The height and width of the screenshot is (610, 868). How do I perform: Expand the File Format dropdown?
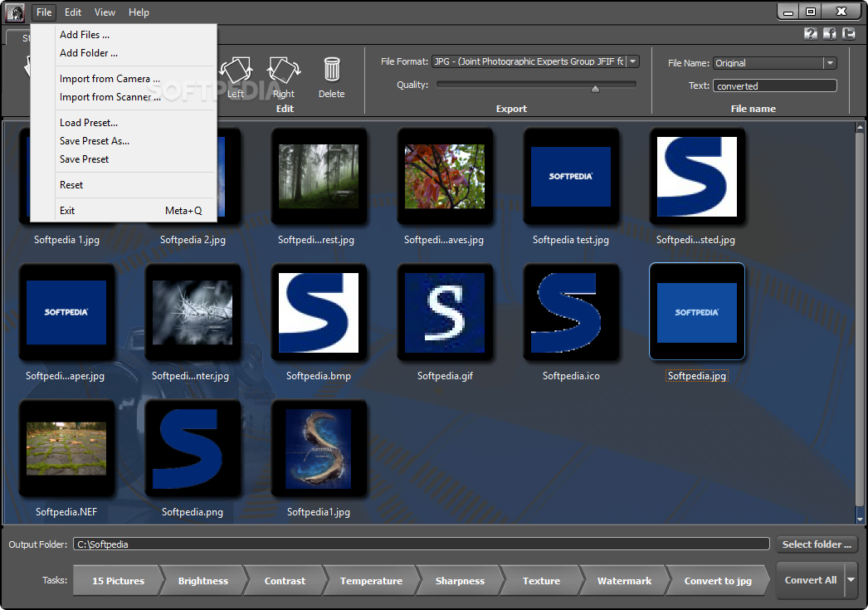633,61
